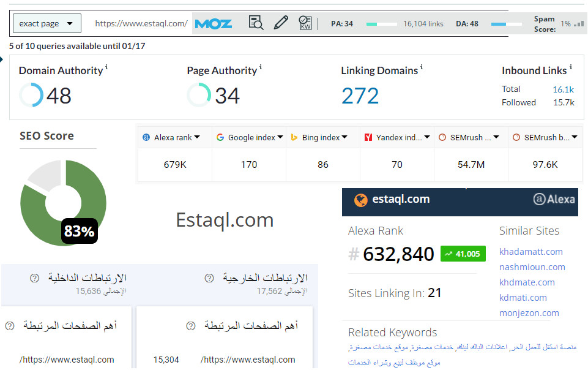Image resolution: width=588 pixels, height=370 pixels.
Task: Open similar site khadamatt.com
Action: pyautogui.click(x=530, y=252)
